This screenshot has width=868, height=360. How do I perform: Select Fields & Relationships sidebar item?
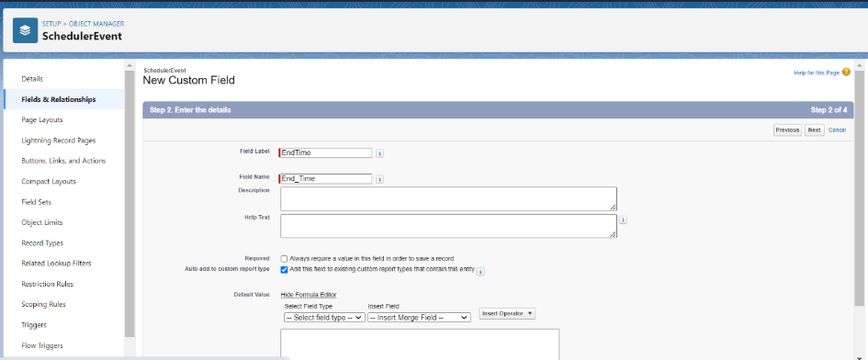59,100
